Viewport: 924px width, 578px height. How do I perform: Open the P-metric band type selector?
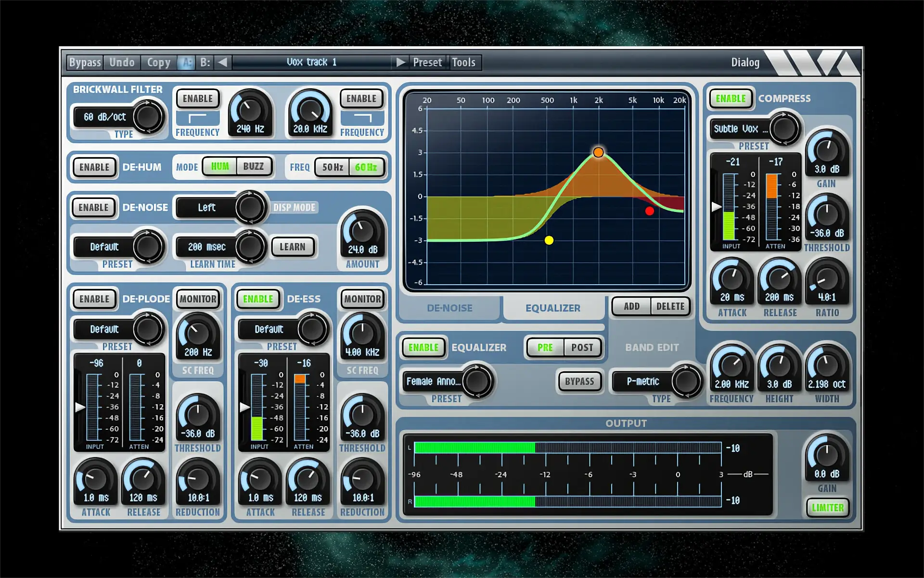tap(642, 381)
